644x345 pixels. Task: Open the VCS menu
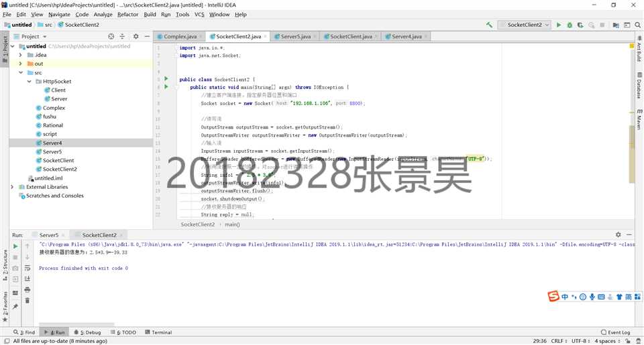click(x=199, y=14)
